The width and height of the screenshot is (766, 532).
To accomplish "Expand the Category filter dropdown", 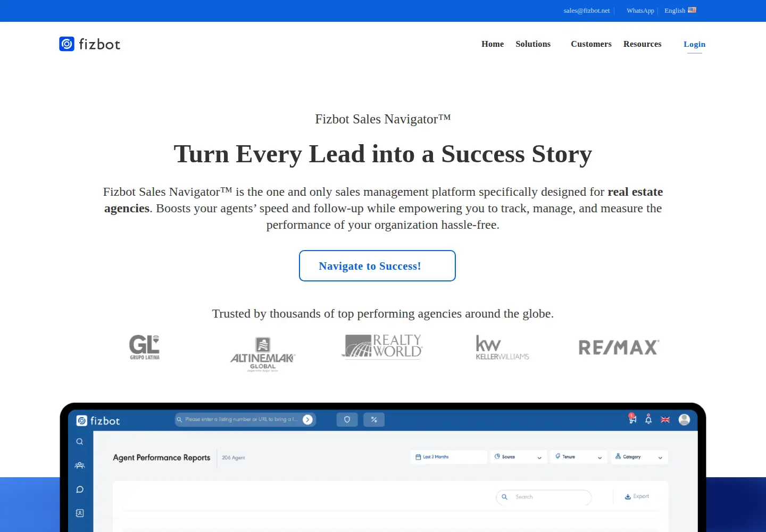I will point(639,457).
